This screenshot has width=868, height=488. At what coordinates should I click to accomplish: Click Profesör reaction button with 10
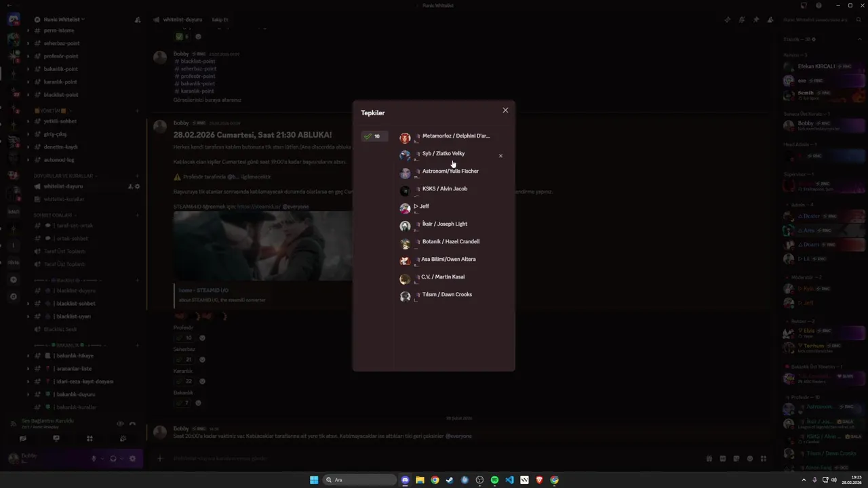184,338
